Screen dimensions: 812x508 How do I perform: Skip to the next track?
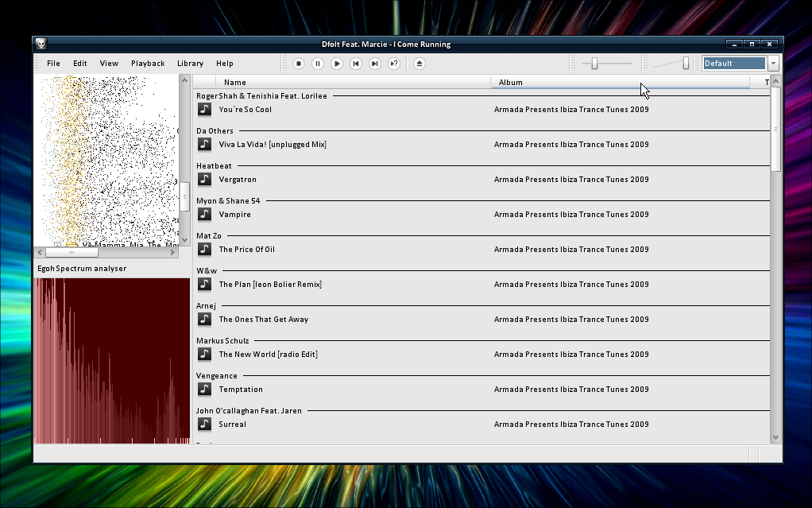(x=375, y=64)
